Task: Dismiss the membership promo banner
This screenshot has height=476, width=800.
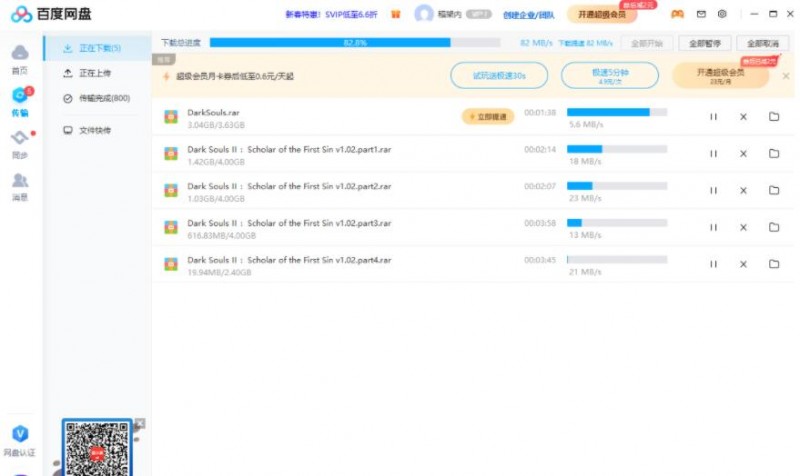Action: coord(786,76)
